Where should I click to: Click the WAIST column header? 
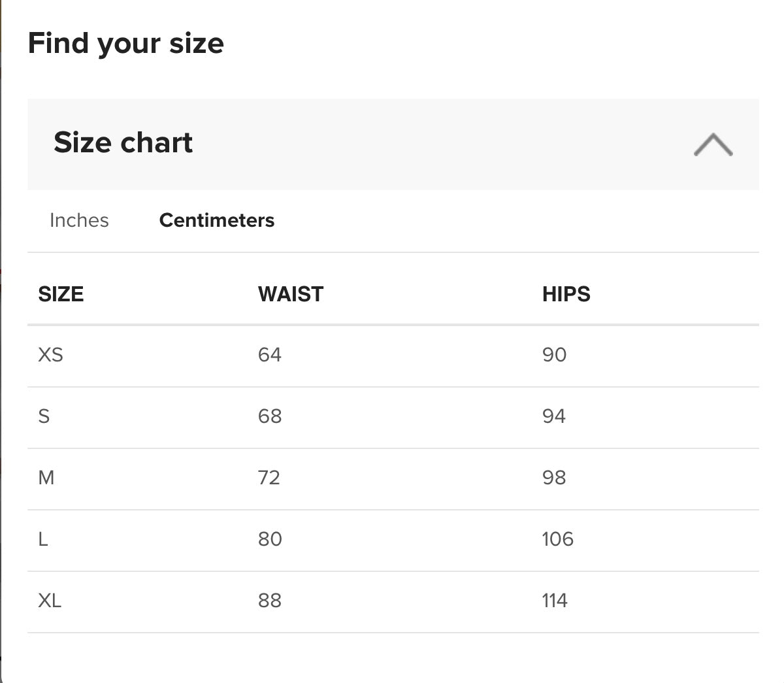pyautogui.click(x=291, y=294)
